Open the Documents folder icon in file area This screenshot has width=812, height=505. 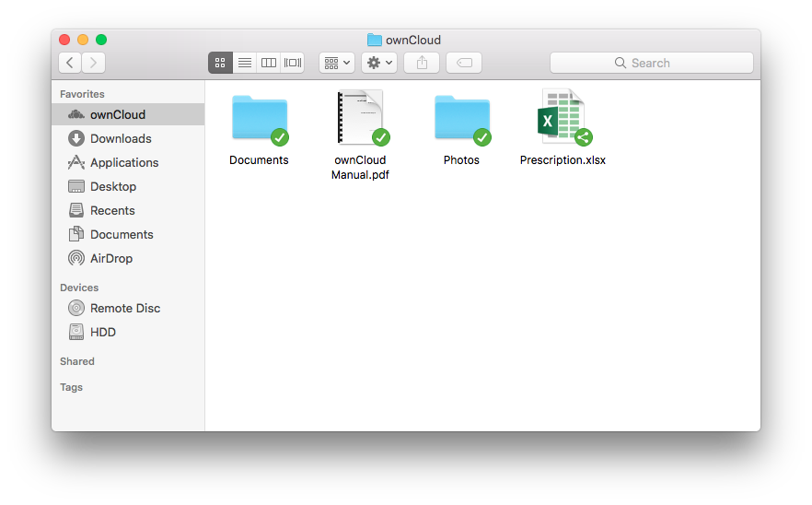[260, 118]
